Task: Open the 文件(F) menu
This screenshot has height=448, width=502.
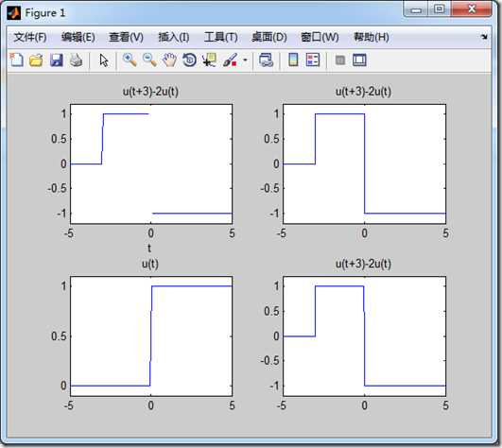Action: click(30, 37)
